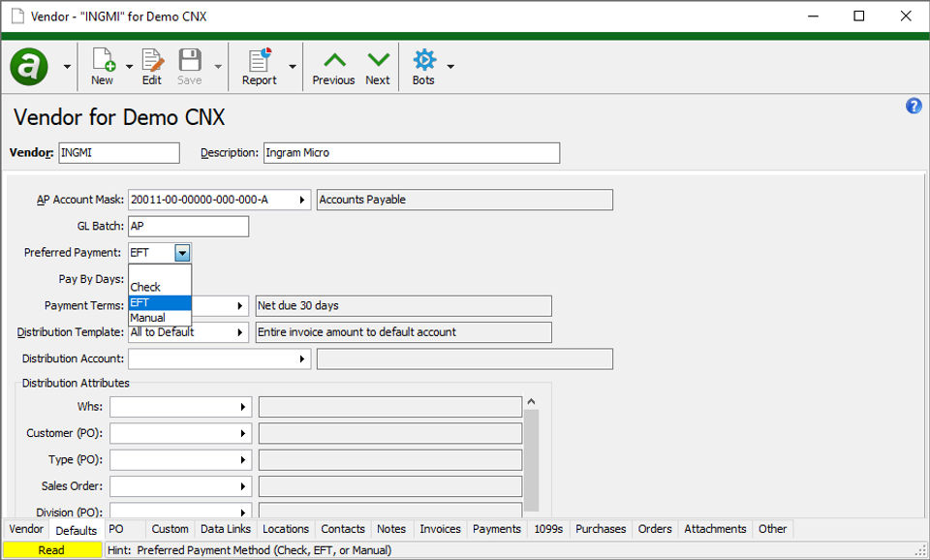Click the yellow Read status indicator
The height and width of the screenshot is (560, 930).
52,550
